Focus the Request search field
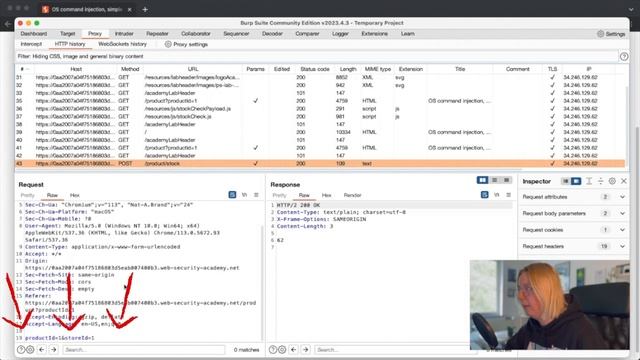This screenshot has height=360, width=640. pyautogui.click(x=144, y=350)
